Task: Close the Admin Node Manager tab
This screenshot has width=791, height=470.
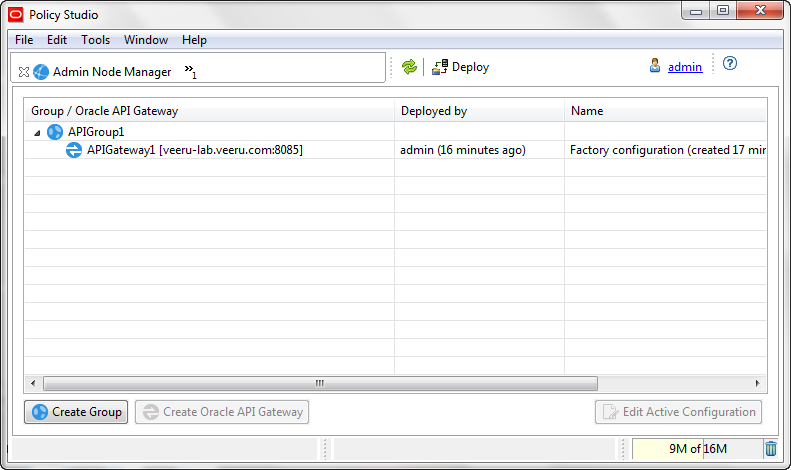Action: click(24, 72)
